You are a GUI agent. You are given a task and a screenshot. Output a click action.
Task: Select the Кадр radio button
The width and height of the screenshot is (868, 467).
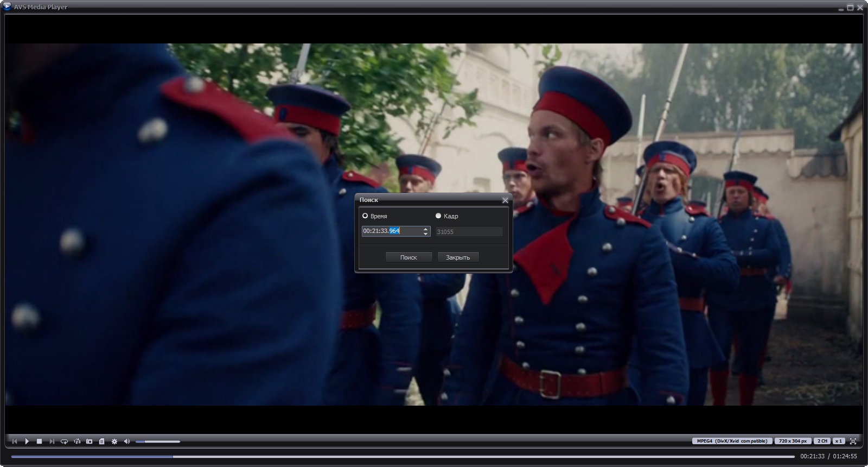[438, 216]
